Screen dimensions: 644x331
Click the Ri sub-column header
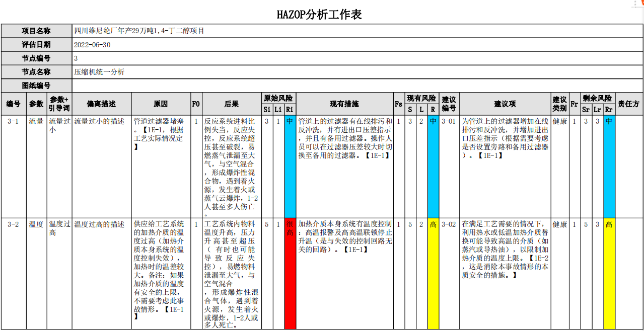click(x=290, y=110)
